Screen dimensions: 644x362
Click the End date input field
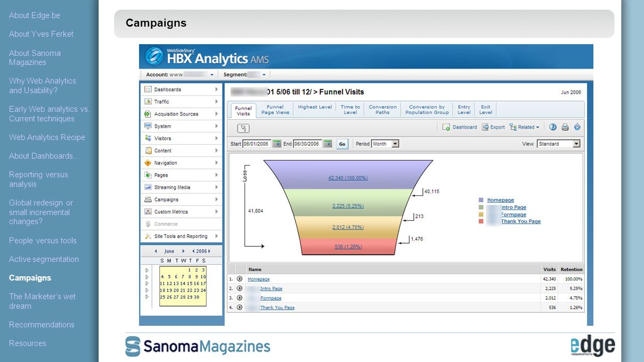pos(307,144)
